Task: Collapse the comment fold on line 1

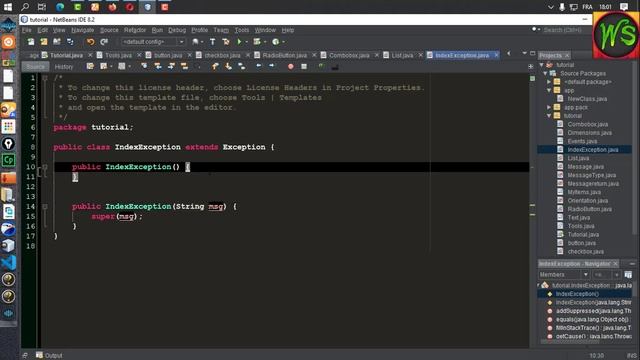Action: coord(45,78)
